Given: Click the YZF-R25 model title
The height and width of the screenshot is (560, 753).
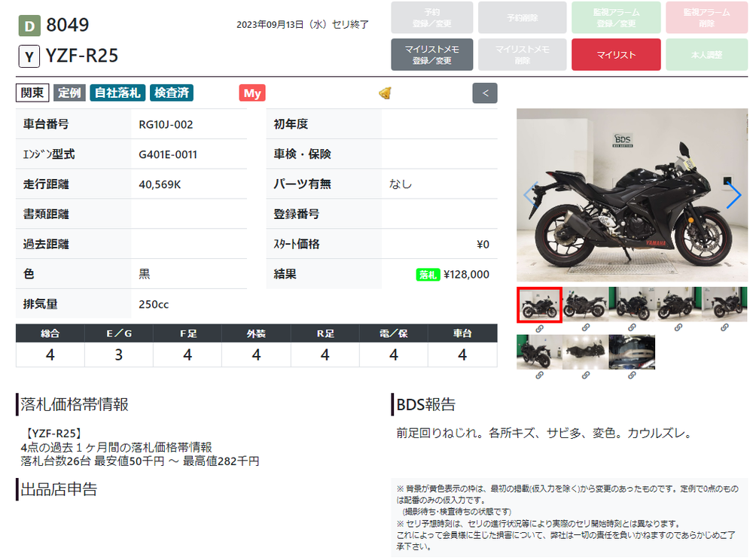Looking at the screenshot, I should (x=81, y=56).
